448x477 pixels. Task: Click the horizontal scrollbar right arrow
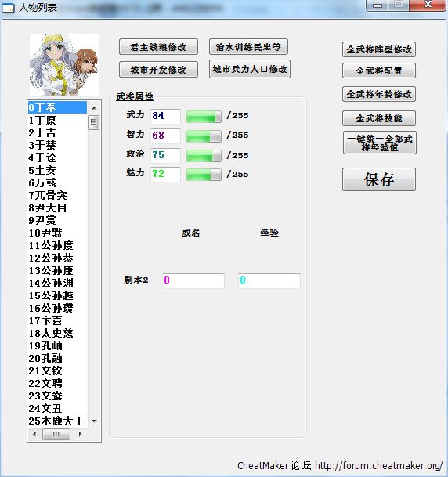click(x=81, y=434)
